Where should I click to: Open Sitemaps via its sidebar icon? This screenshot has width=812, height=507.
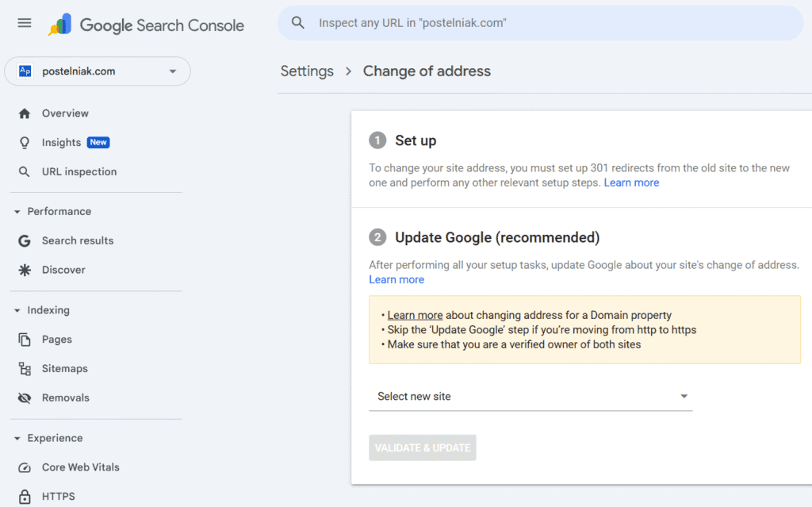(25, 369)
